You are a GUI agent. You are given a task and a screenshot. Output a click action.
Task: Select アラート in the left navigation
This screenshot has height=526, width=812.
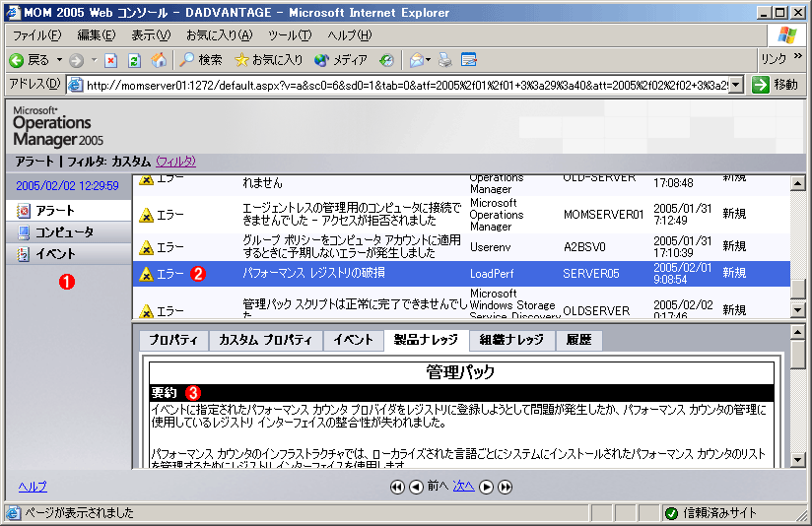[x=68, y=211]
